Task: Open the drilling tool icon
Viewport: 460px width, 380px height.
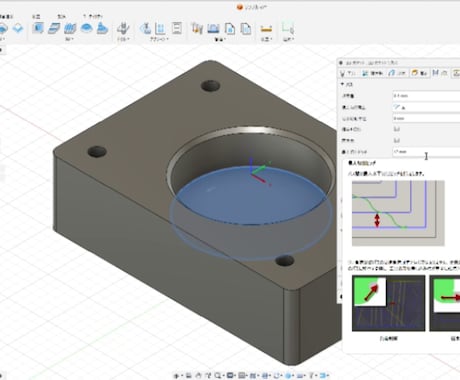Action: [x=123, y=28]
